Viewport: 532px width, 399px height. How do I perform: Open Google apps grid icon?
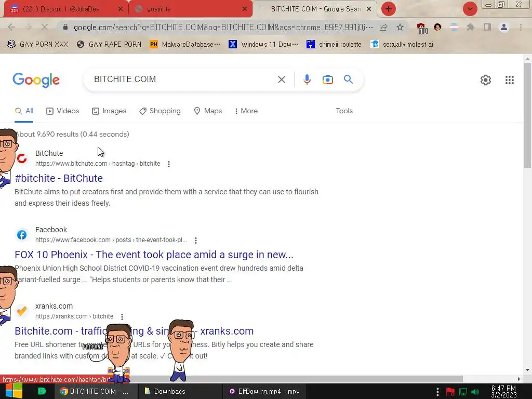point(509,80)
